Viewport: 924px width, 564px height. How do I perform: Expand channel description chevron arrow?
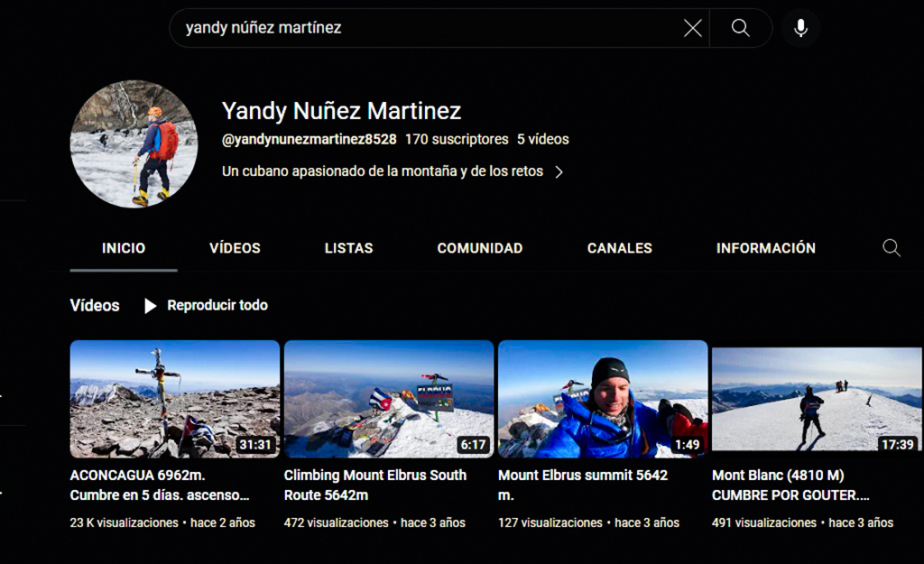click(559, 171)
